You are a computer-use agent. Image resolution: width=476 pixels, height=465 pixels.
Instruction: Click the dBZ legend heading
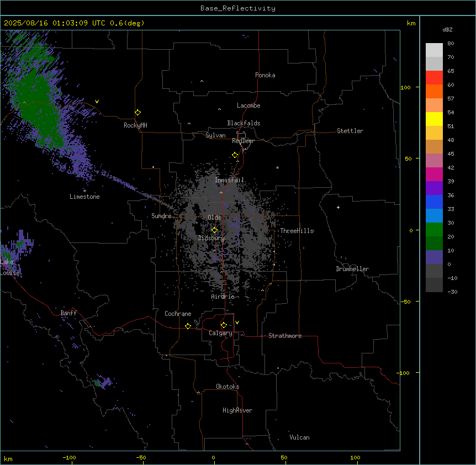click(x=447, y=30)
